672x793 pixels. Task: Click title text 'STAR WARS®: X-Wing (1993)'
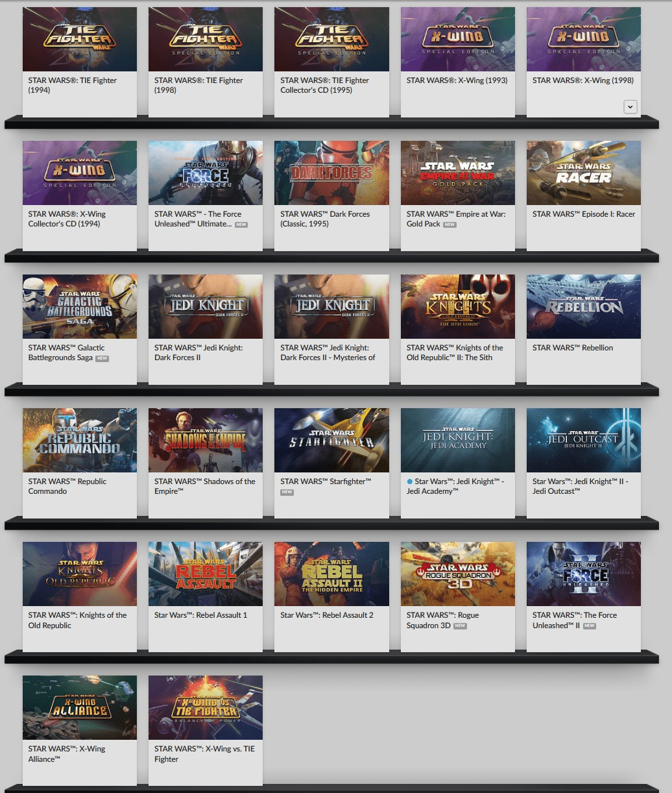(457, 80)
